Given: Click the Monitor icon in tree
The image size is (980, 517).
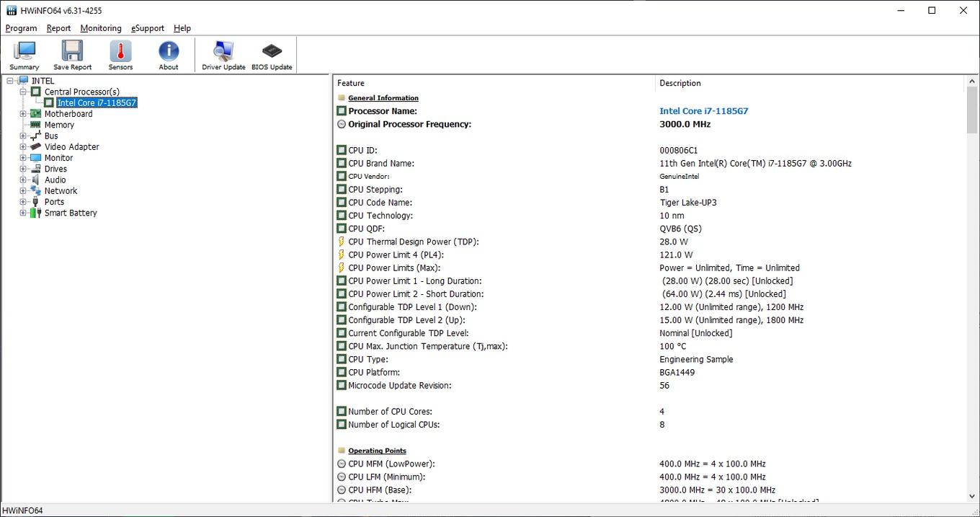Looking at the screenshot, I should click(35, 158).
